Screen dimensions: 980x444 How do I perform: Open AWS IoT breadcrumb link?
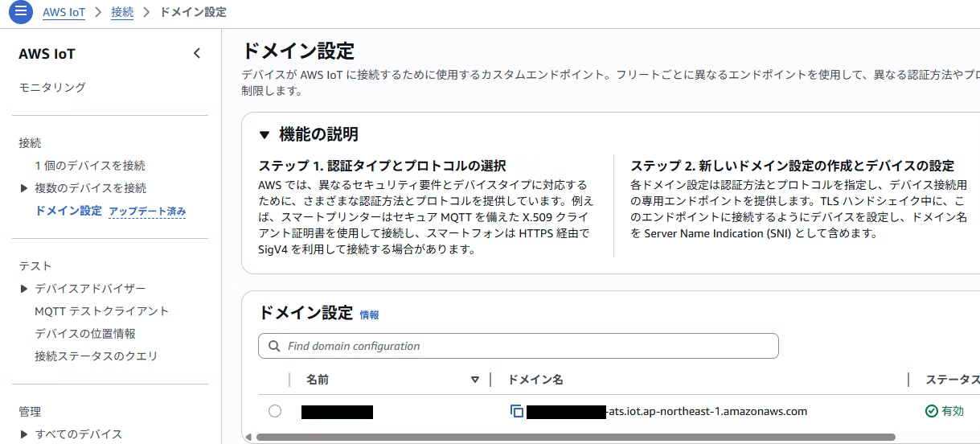point(64,12)
